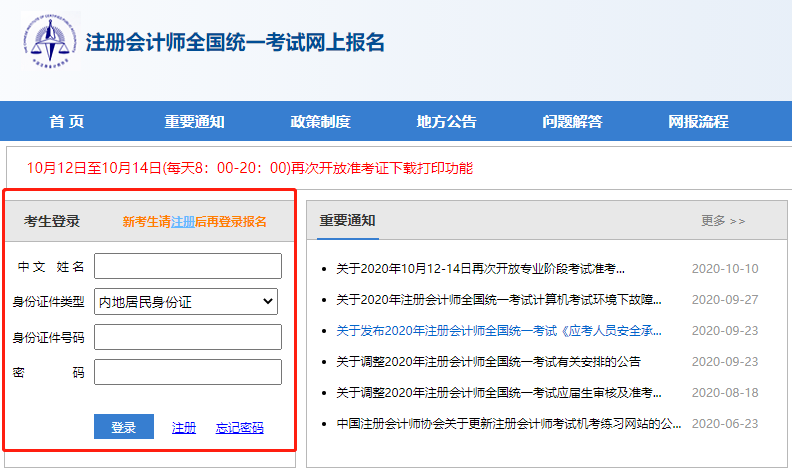
Task: Open the 首页 navigation menu item
Action: click(67, 122)
